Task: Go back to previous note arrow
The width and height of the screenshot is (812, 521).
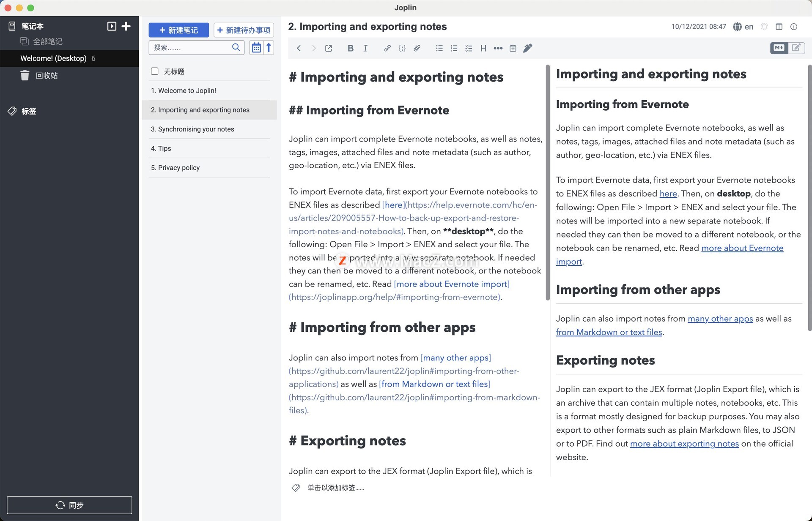Action: click(x=299, y=48)
